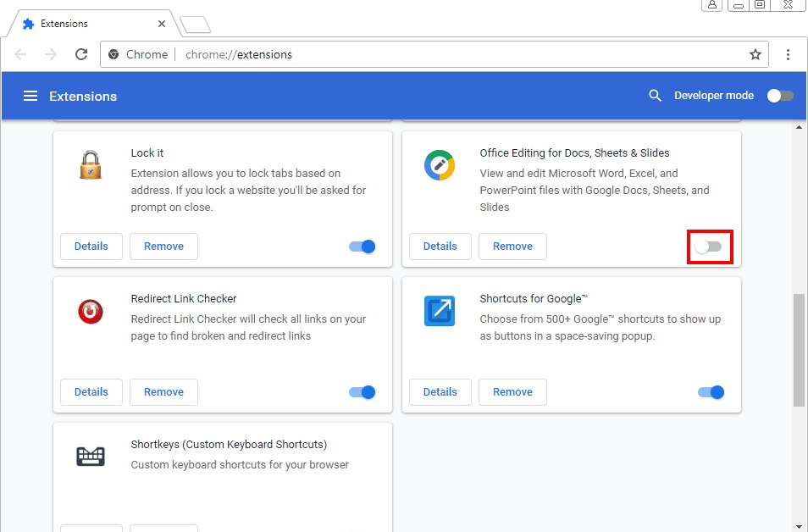Screen dimensions: 808x532
Task: Remove the Redirect Link Checker extension
Action: point(163,392)
